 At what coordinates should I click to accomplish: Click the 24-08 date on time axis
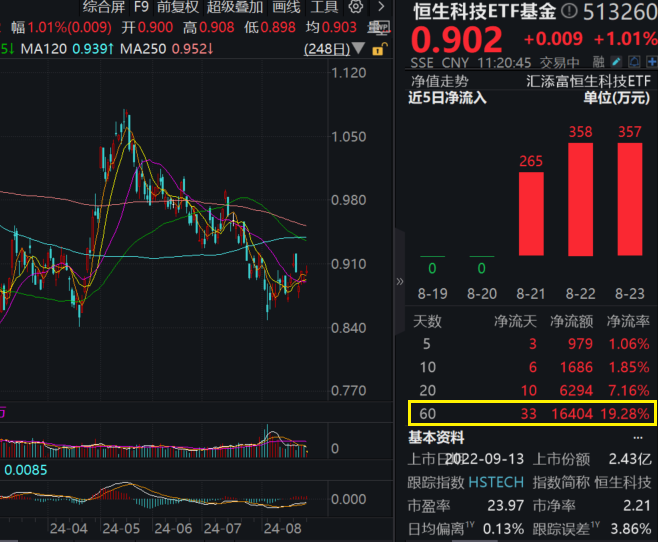282,528
